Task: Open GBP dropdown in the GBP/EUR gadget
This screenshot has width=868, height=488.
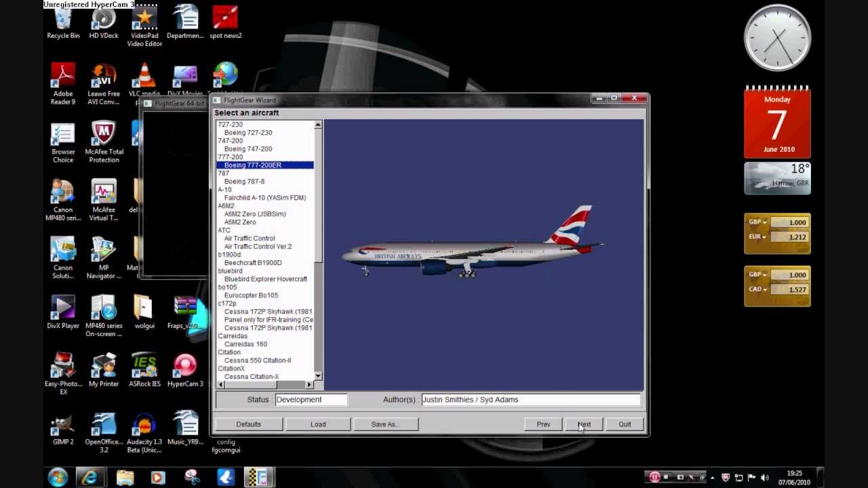Action: pos(757,222)
